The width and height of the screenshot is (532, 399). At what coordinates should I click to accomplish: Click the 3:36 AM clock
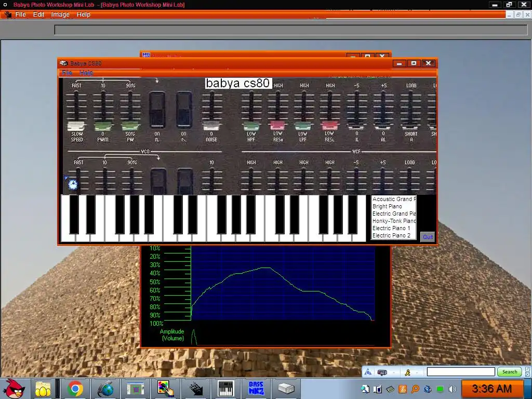(x=491, y=389)
